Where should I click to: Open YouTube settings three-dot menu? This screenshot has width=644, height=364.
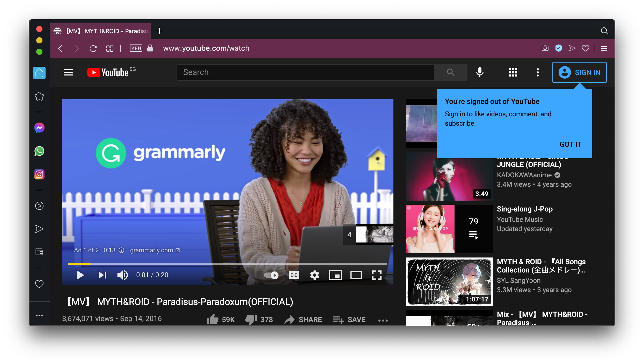pyautogui.click(x=538, y=72)
